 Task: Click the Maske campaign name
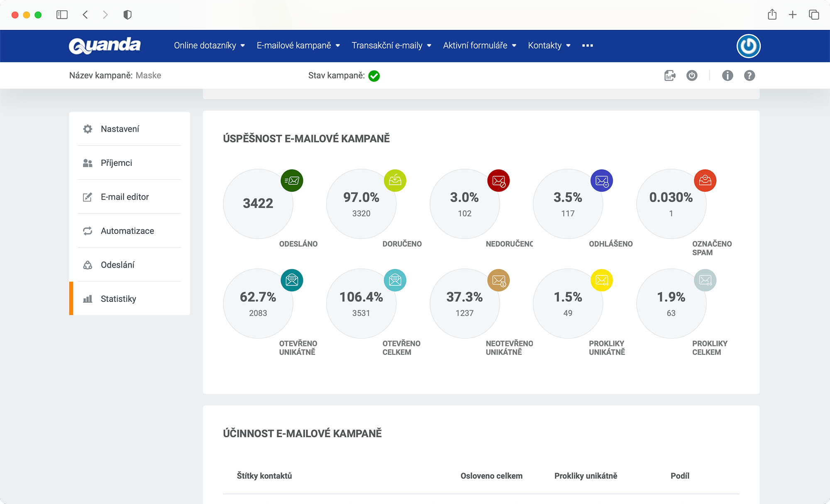149,75
